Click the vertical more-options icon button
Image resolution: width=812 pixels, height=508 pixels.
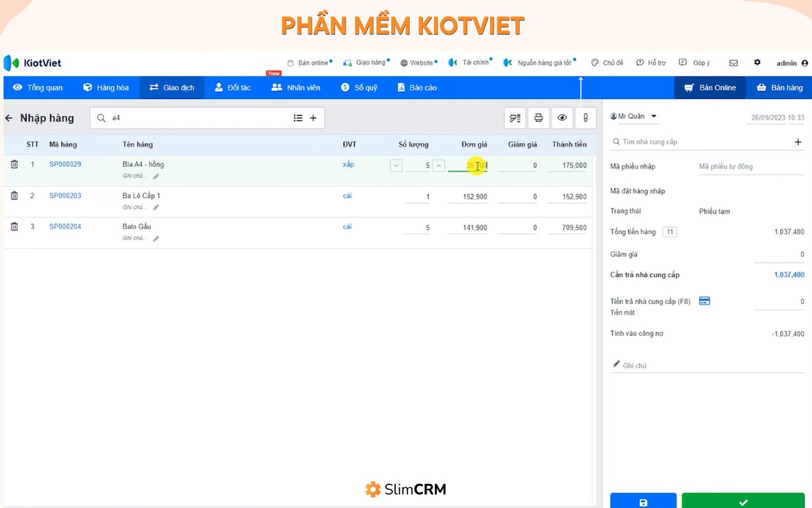point(585,118)
